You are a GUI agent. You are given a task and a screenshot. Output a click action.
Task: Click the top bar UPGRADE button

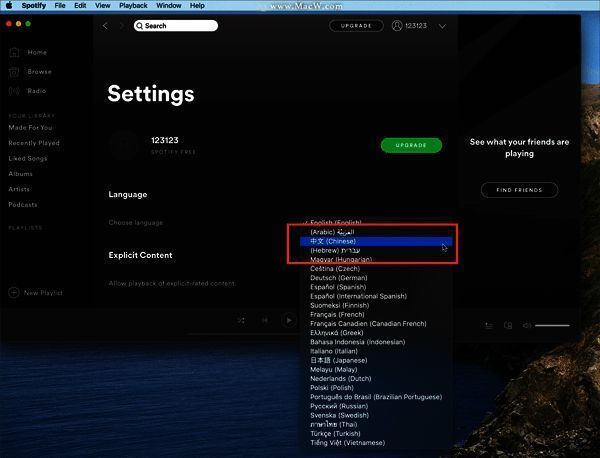[356, 26]
